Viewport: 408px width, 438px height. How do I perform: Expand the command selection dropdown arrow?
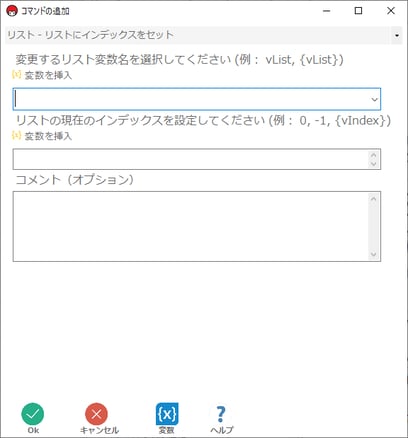click(x=397, y=35)
